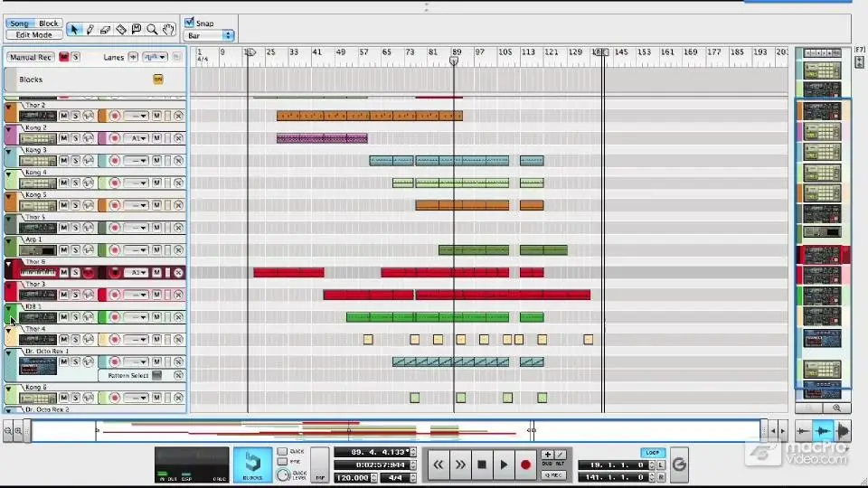Select the Pencil tool
868x488 pixels.
[x=90, y=29]
